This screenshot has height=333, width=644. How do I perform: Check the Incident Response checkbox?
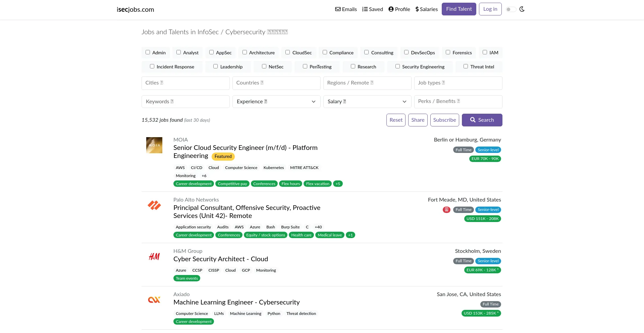click(152, 66)
